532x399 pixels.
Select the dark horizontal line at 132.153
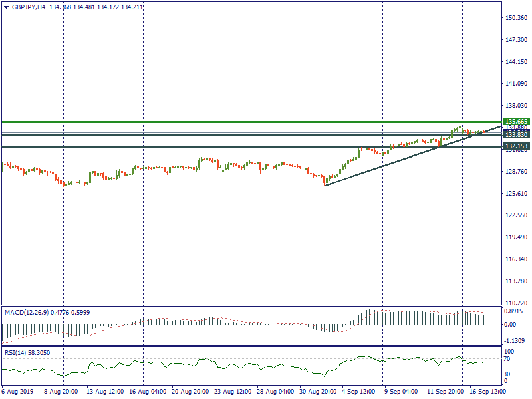tap(199, 146)
